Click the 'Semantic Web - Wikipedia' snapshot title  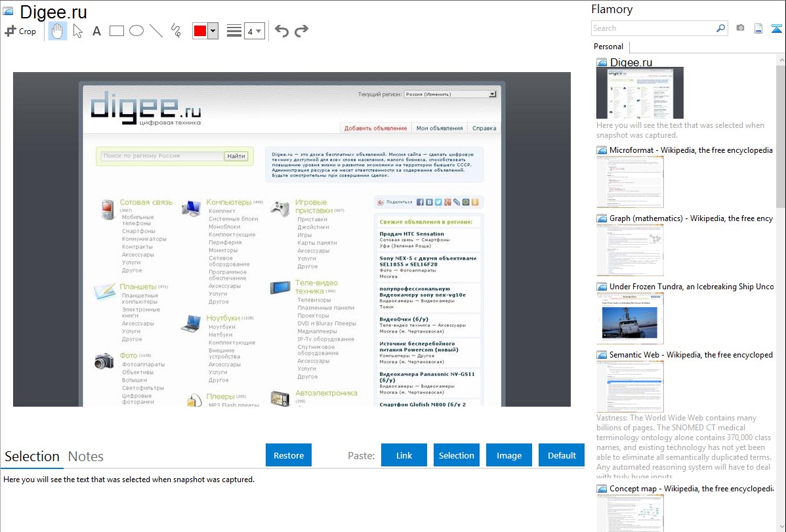[691, 354]
